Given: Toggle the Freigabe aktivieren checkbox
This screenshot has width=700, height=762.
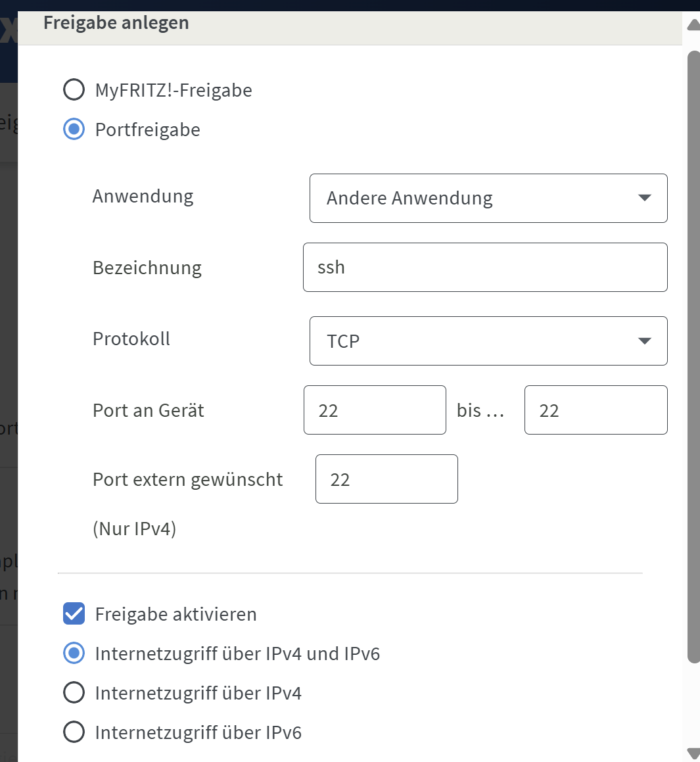Looking at the screenshot, I should [x=74, y=614].
